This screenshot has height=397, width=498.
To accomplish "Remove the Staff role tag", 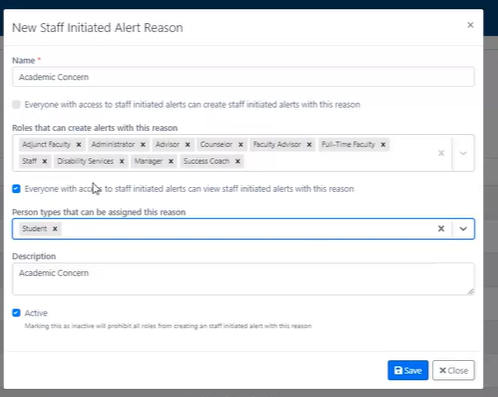I will 45,161.
